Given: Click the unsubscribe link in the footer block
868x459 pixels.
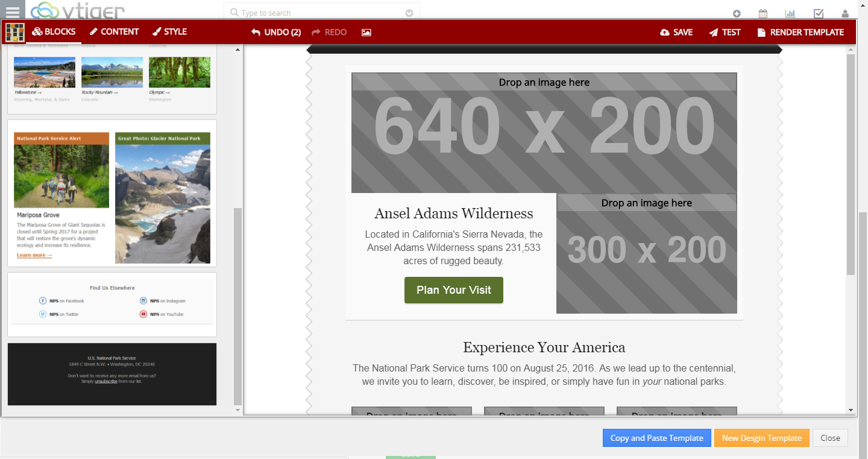Looking at the screenshot, I should 105,381.
